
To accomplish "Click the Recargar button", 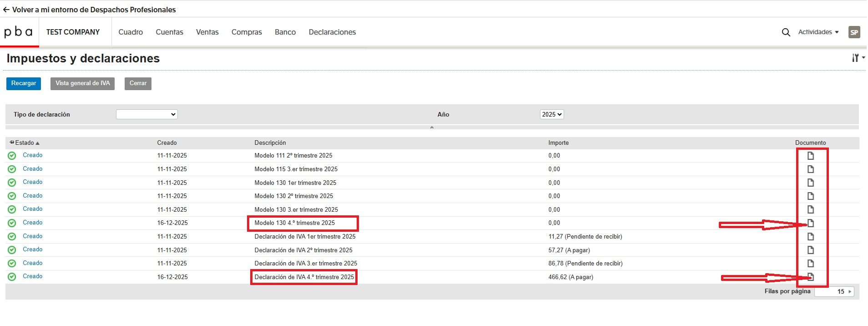I will [23, 83].
